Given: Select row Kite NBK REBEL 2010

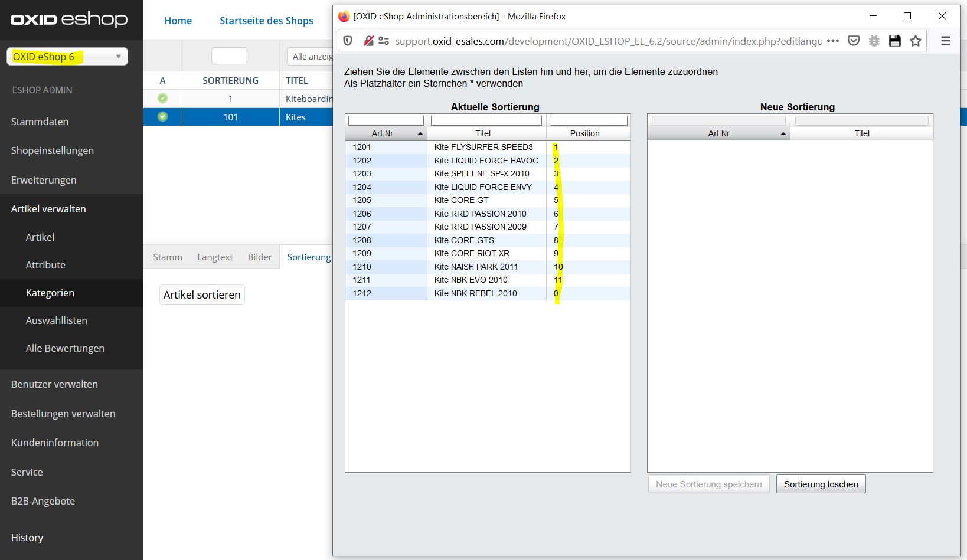Looking at the screenshot, I should [488, 293].
